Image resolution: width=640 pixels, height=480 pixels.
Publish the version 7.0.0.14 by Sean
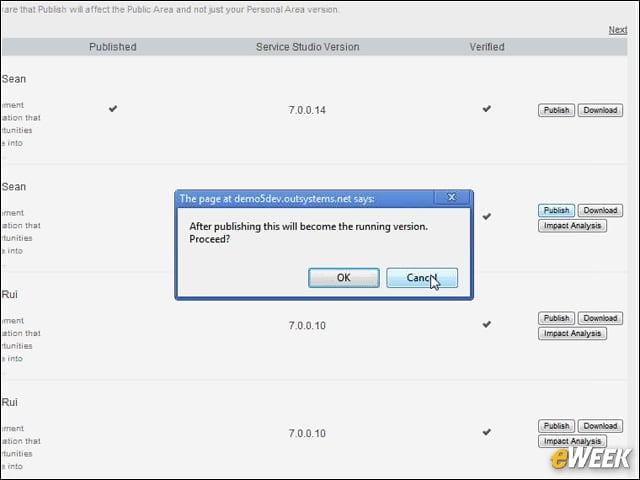click(556, 110)
